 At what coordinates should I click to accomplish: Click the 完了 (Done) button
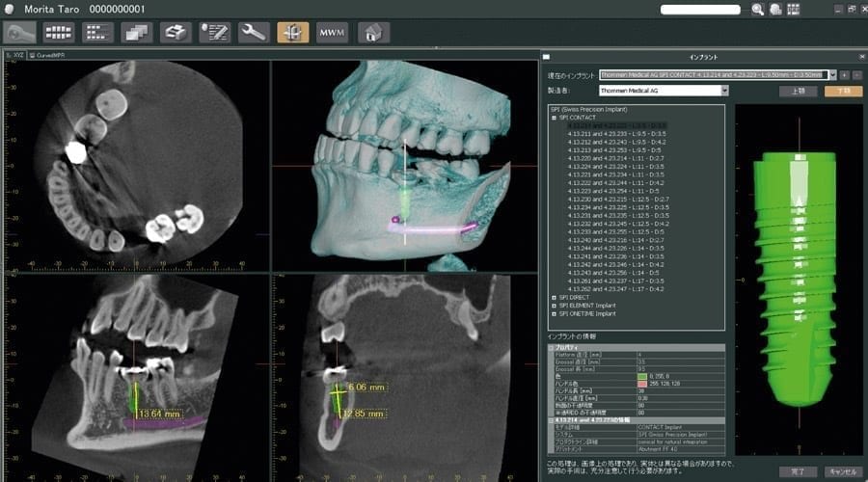pyautogui.click(x=798, y=471)
